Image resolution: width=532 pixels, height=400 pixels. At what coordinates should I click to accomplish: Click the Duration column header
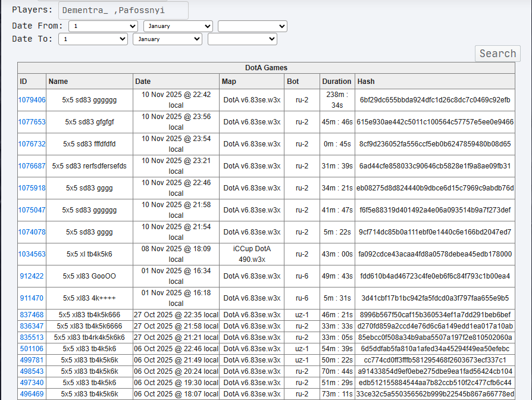click(x=337, y=82)
